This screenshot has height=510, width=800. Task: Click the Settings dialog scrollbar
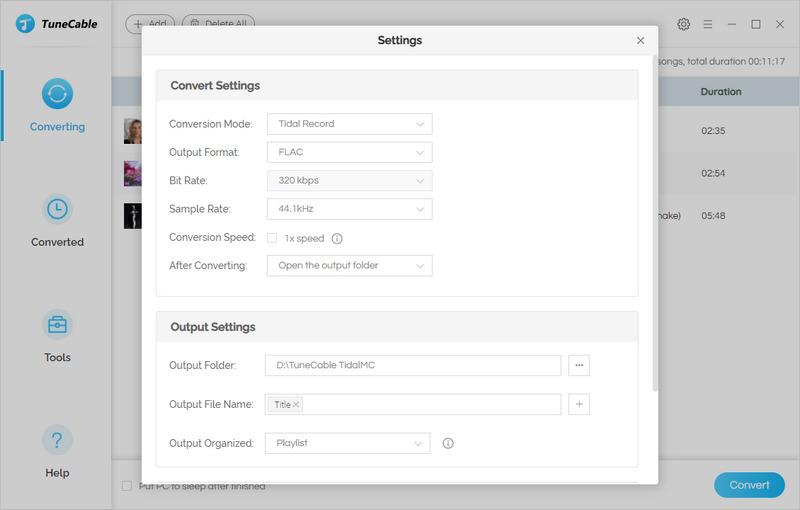(655, 224)
